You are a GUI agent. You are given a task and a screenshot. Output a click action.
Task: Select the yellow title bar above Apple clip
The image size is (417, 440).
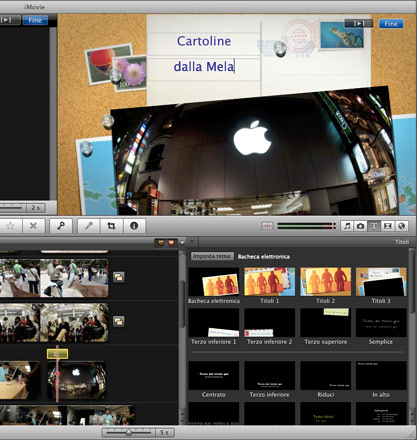click(x=57, y=354)
